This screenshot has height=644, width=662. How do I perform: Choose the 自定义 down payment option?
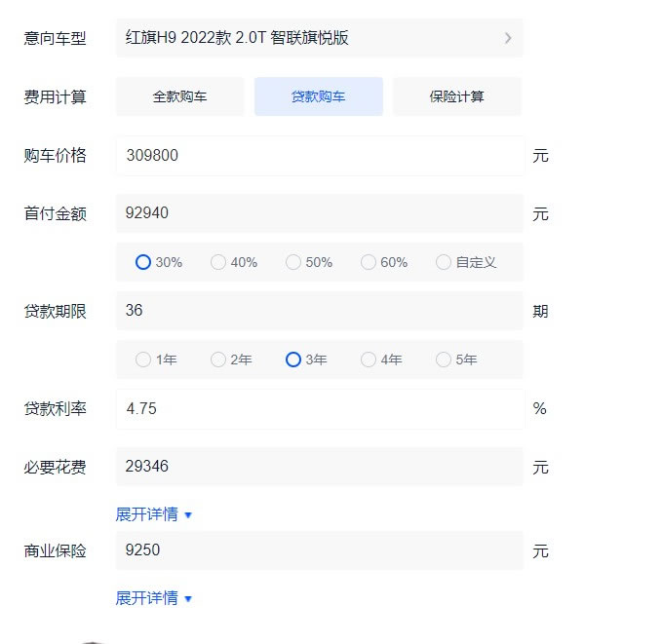click(466, 262)
